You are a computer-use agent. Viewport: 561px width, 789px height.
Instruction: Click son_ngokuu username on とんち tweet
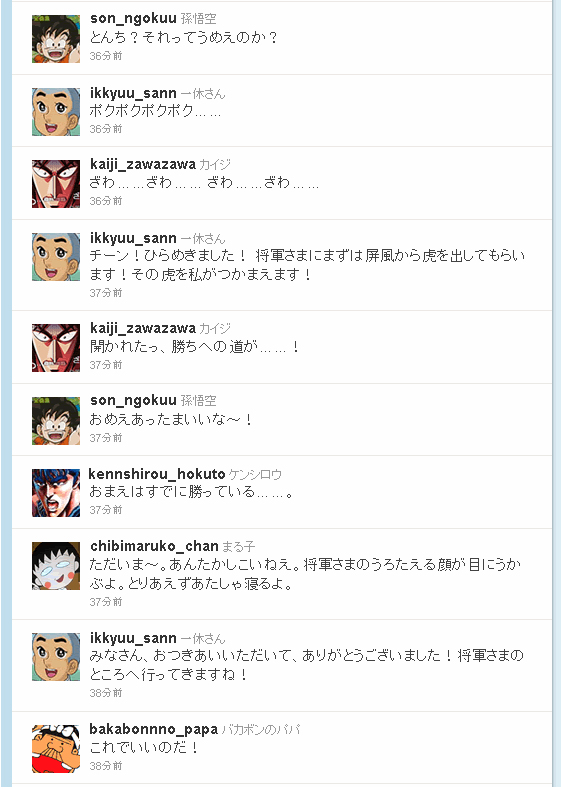coord(133,19)
